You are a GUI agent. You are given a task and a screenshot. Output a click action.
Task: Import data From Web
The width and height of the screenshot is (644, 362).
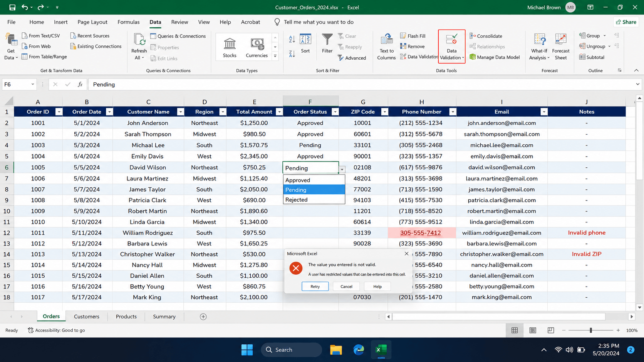tap(36, 46)
